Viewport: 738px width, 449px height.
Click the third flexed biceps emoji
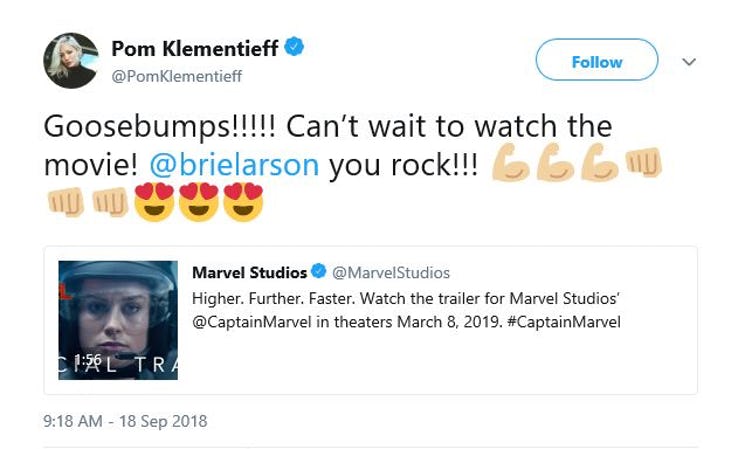pyautogui.click(x=601, y=165)
